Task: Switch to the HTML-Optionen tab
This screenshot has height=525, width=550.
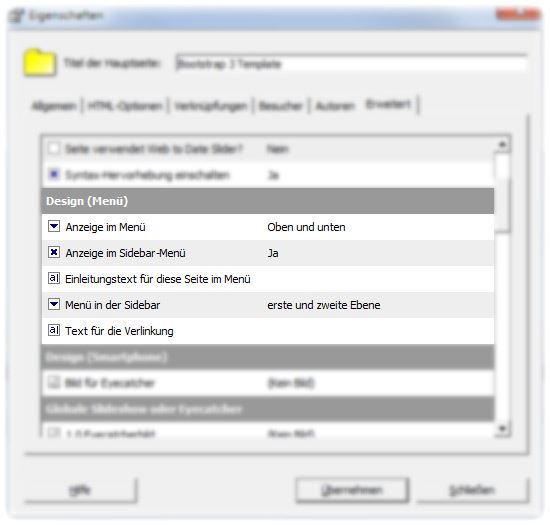Action: 125,106
